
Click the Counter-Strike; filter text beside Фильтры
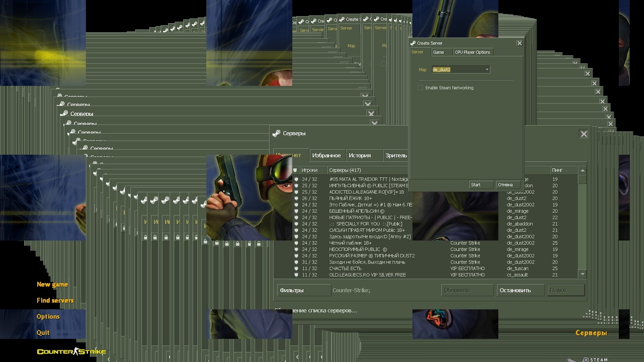[x=351, y=290]
